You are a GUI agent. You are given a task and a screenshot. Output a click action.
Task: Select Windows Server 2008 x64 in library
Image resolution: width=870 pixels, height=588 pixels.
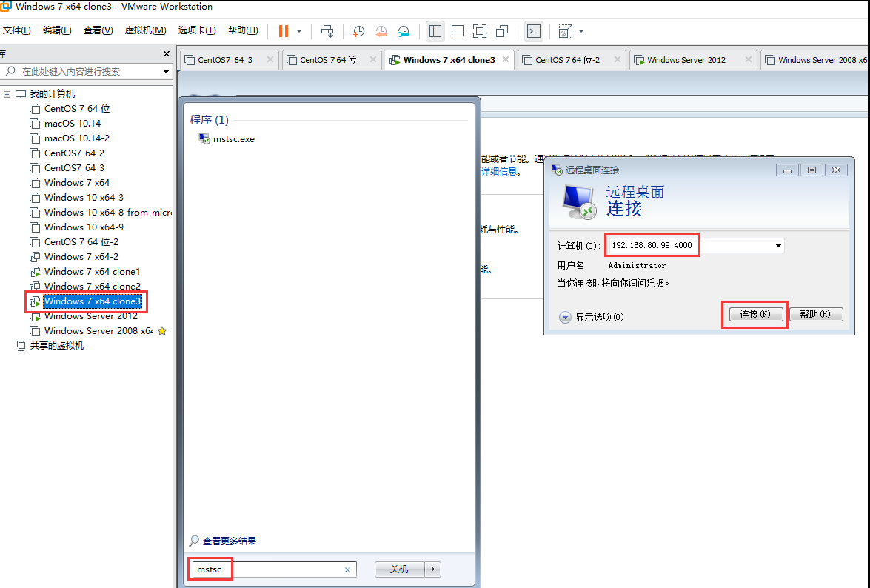[x=92, y=331]
